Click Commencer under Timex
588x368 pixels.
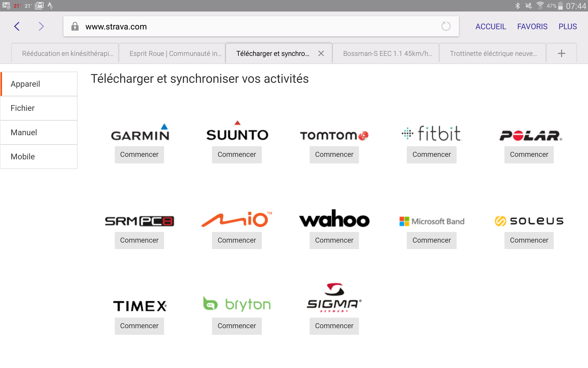[x=139, y=326]
